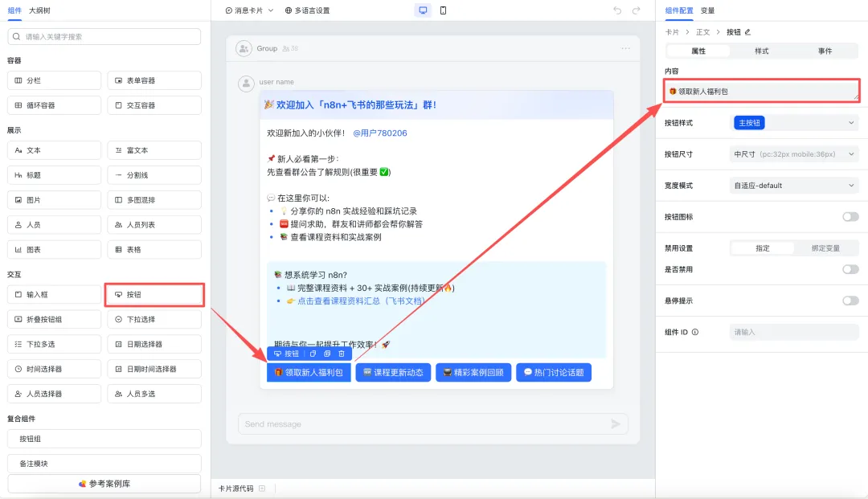868x499 pixels.
Task: Select 指定 for disable setting
Action: 762,248
